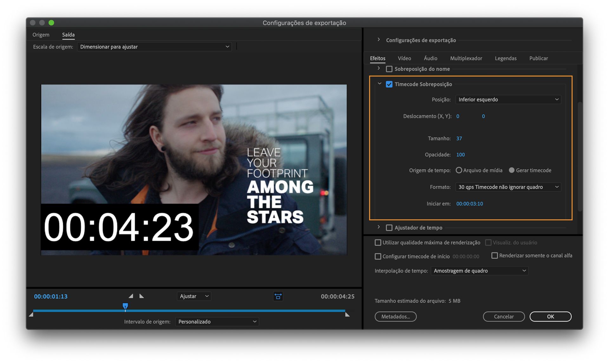Open the Metadados dialog

click(x=396, y=316)
